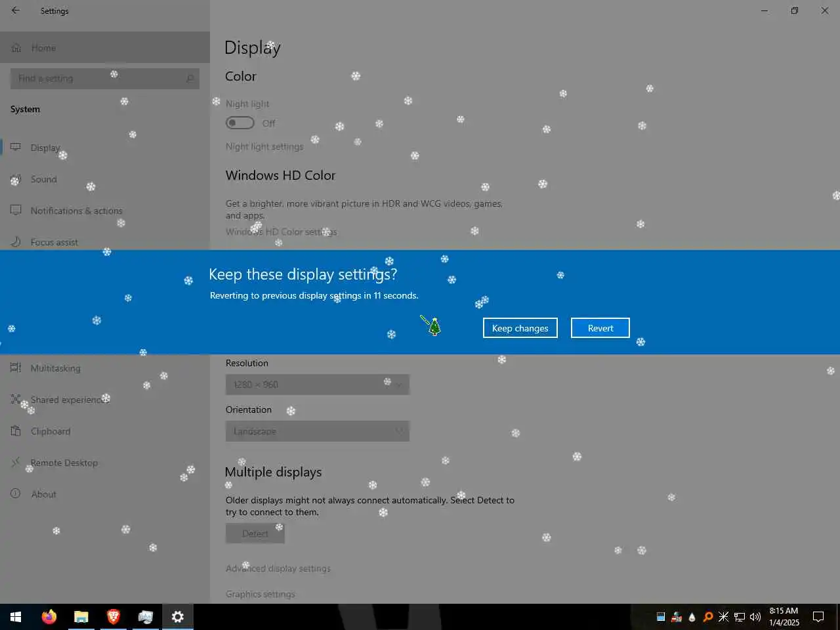Open Advanced display settings link
This screenshot has height=630, width=840.
[278, 568]
